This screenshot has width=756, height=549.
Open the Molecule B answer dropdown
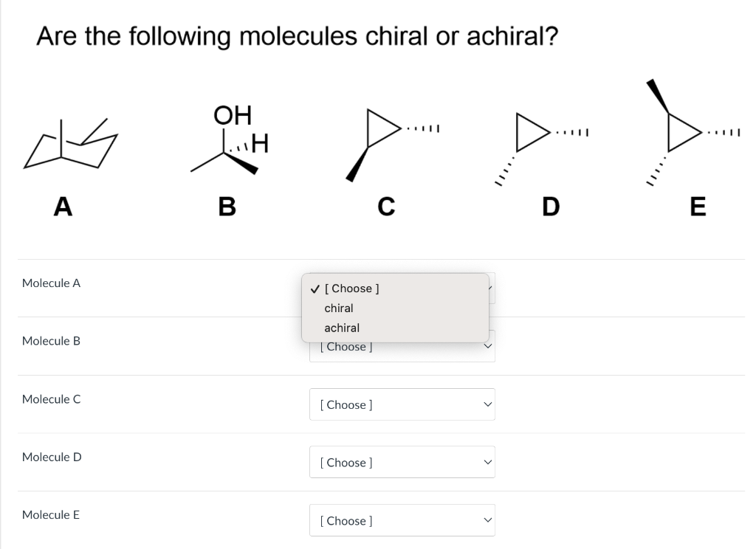click(402, 348)
